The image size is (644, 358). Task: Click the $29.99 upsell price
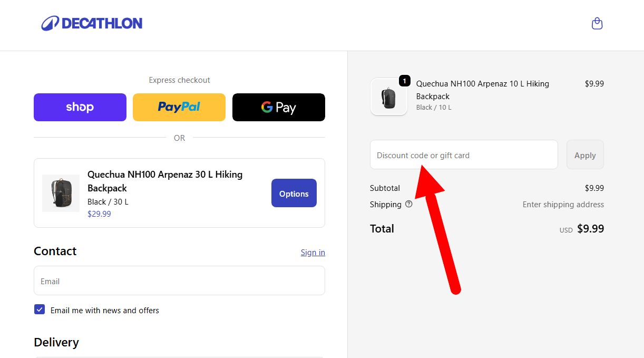pyautogui.click(x=99, y=214)
